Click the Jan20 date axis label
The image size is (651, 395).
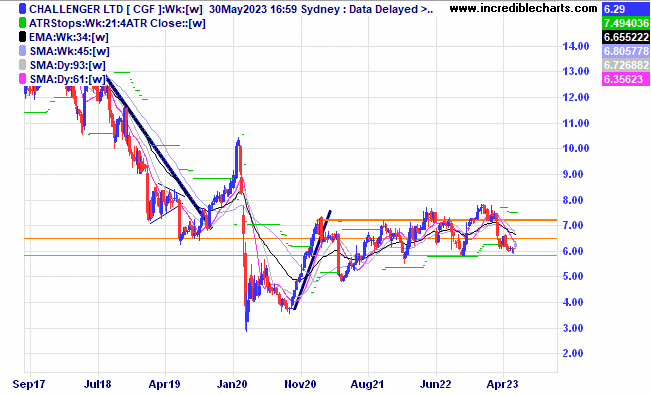(232, 384)
